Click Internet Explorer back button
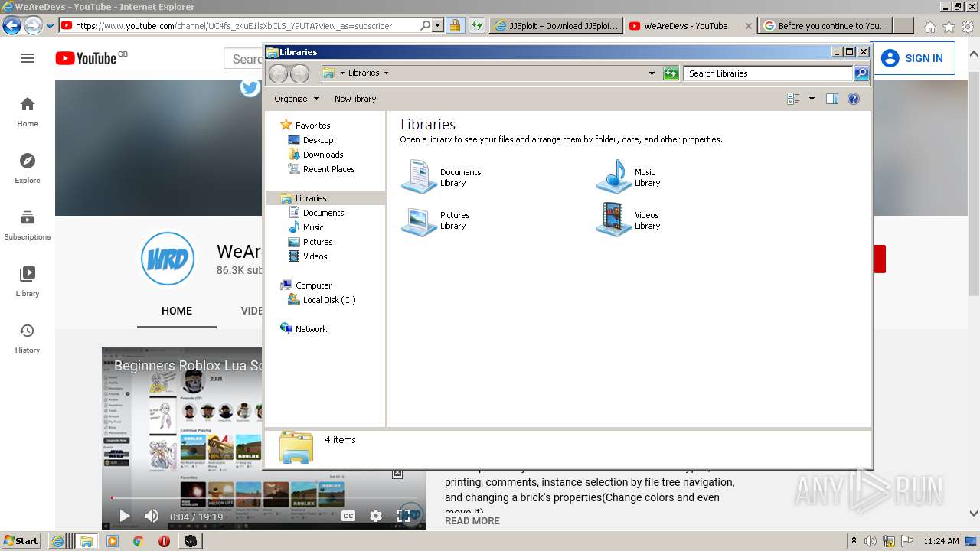 [x=11, y=25]
